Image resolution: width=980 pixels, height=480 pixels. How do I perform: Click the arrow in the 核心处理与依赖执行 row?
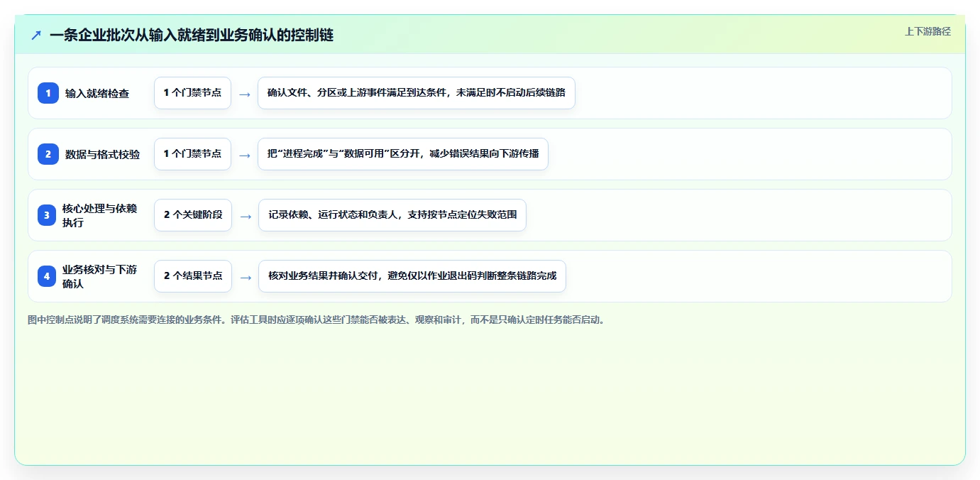pos(246,216)
